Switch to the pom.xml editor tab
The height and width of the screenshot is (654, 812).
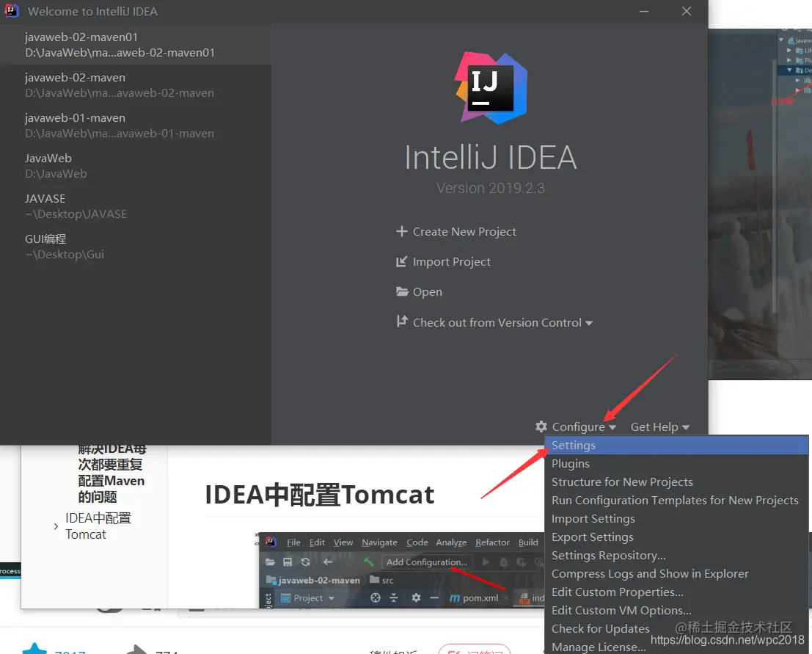pyautogui.click(x=475, y=598)
